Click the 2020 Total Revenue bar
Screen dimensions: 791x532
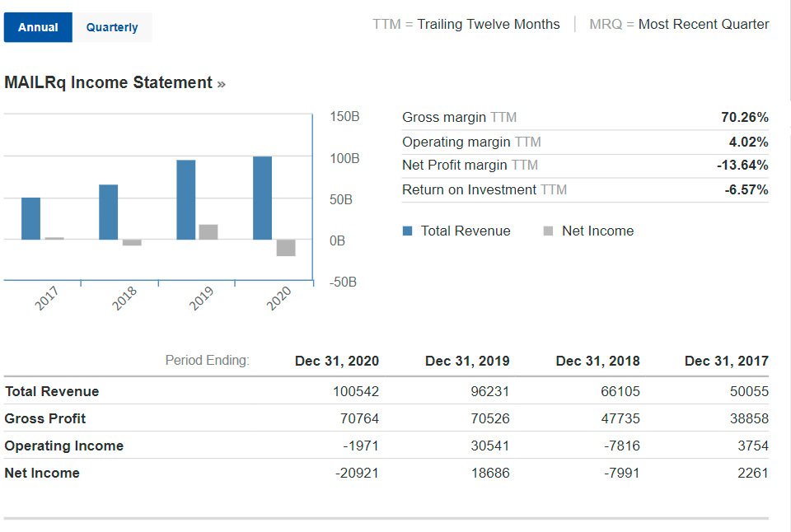click(x=262, y=198)
